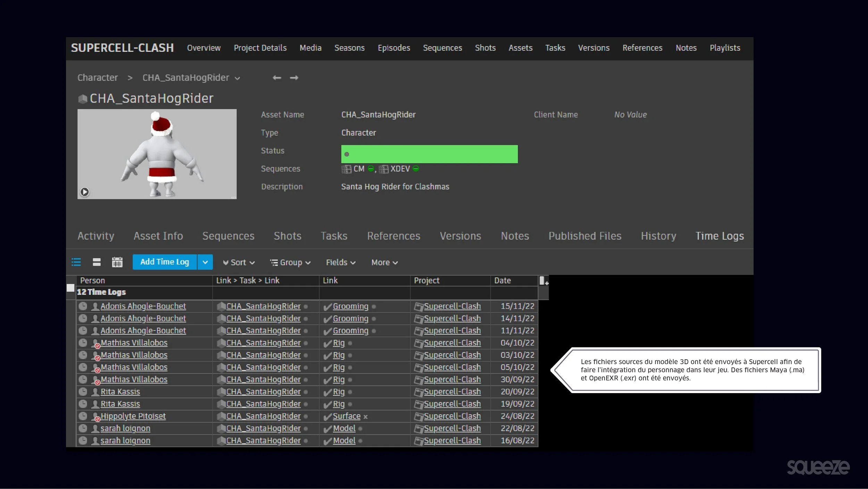The width and height of the screenshot is (868, 489).
Task: Switch to card view icon
Action: click(97, 262)
